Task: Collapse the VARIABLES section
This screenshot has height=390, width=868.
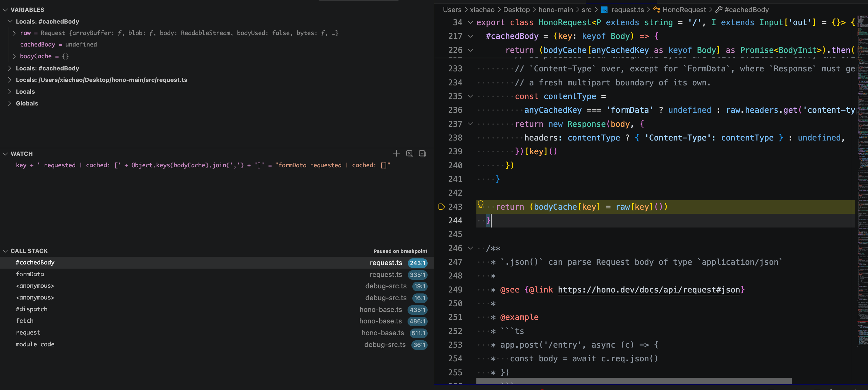Action: point(5,10)
